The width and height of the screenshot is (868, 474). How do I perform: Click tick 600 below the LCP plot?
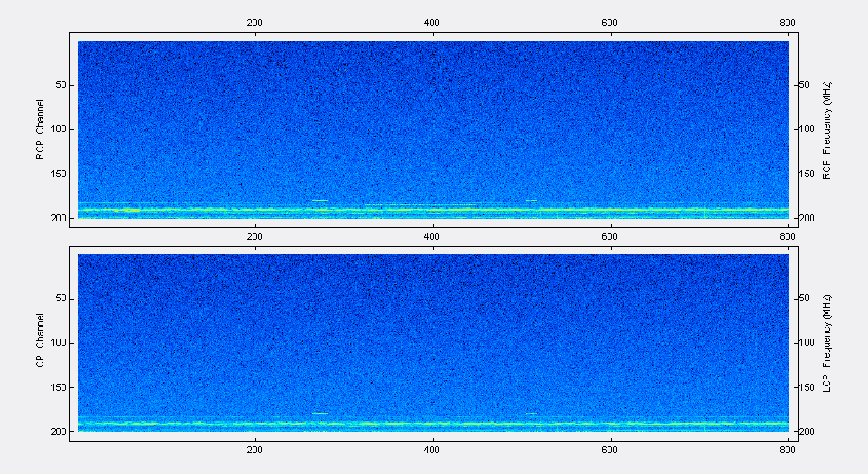(x=609, y=451)
